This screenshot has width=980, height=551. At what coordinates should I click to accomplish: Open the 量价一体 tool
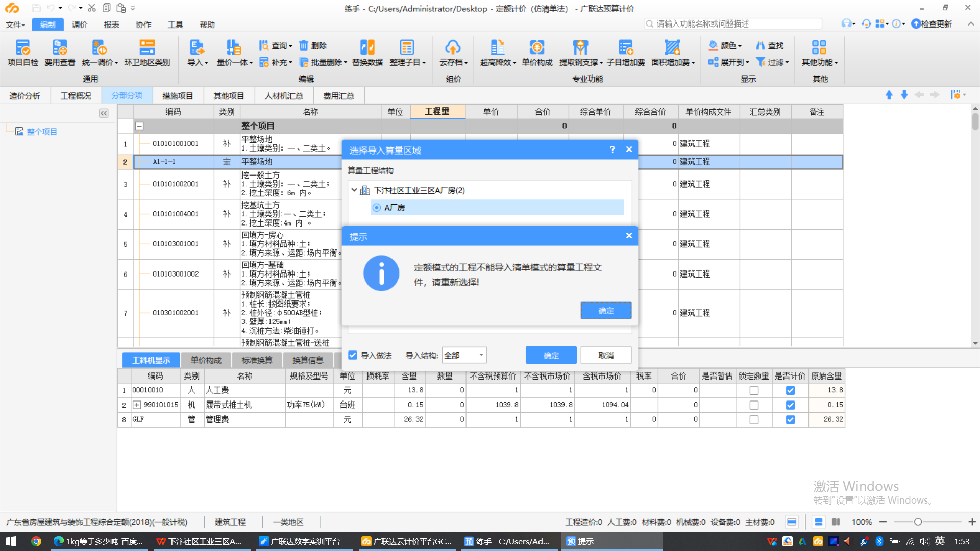[234, 53]
